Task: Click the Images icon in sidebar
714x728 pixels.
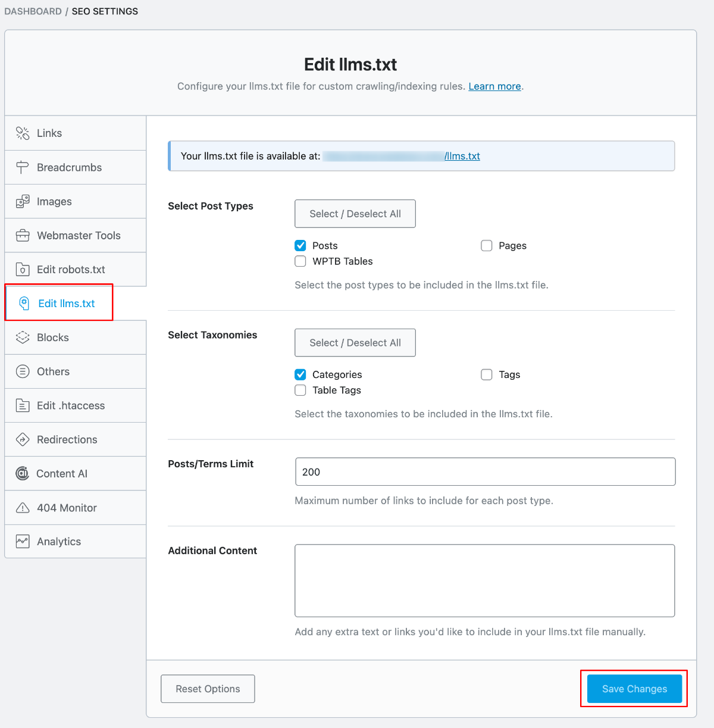Action: pyautogui.click(x=23, y=202)
